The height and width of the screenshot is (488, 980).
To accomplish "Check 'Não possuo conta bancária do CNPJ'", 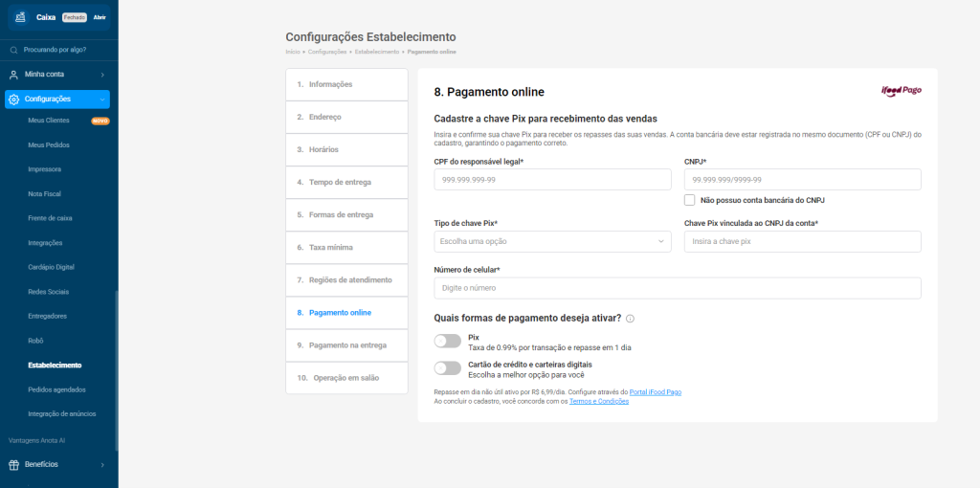I will pos(689,200).
